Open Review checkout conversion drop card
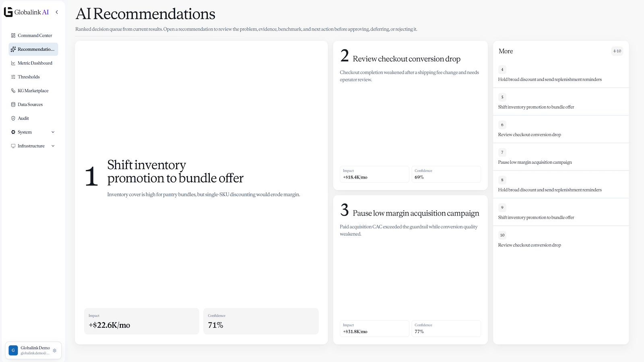Image resolution: width=644 pixels, height=362 pixels. click(410, 115)
